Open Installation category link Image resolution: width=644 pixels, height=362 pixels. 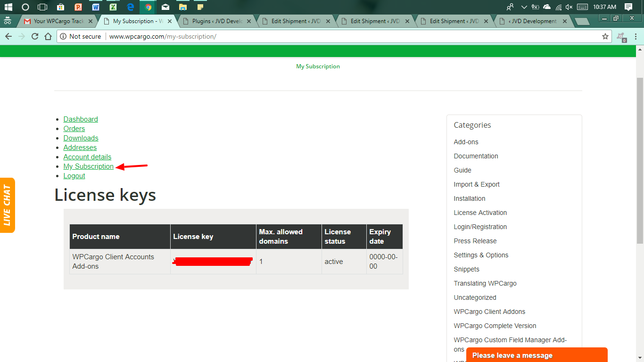(x=470, y=198)
